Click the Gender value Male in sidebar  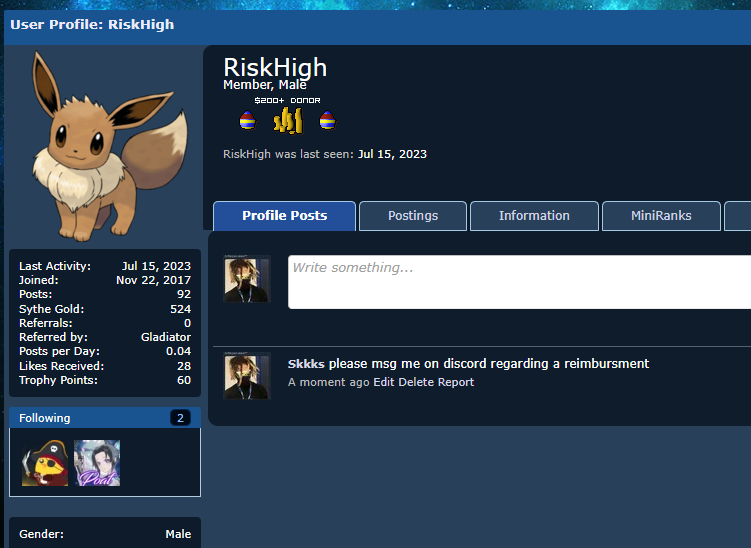tap(178, 534)
